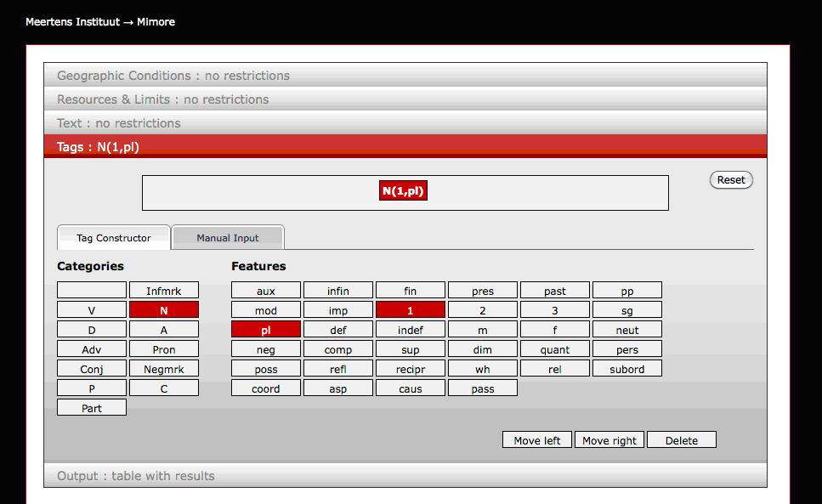Switch to the Manual Input tab
This screenshot has width=822, height=504.
[228, 238]
